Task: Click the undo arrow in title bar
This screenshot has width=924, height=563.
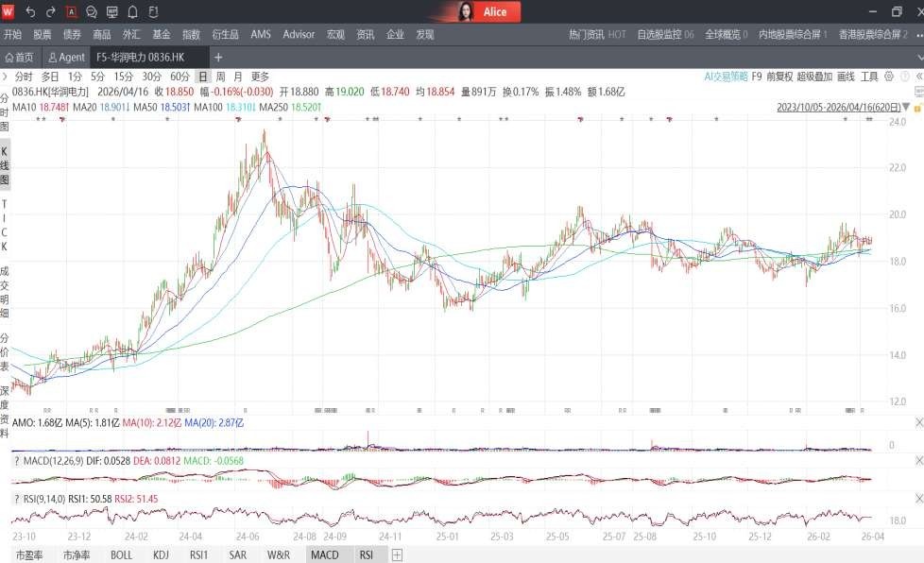Action: (30, 12)
